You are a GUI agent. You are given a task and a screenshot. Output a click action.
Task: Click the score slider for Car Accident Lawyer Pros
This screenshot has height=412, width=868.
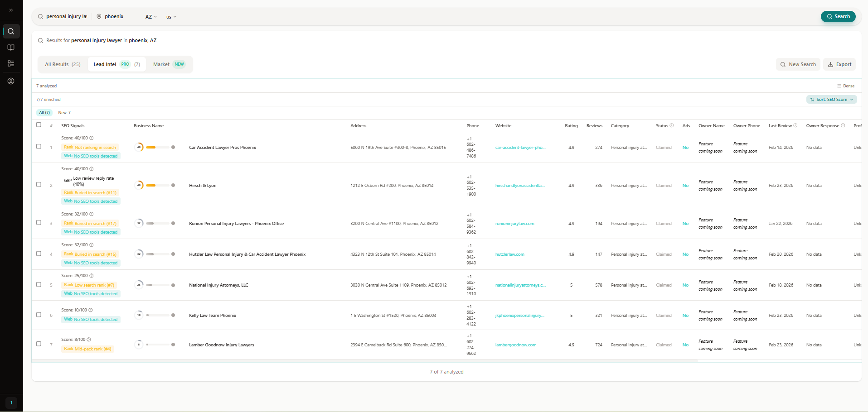tap(160, 147)
